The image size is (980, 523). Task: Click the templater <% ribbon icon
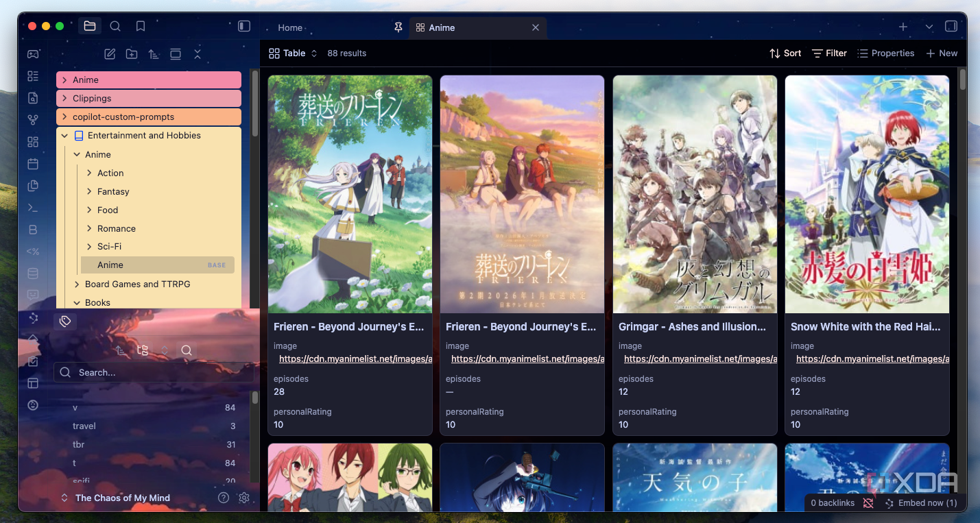click(x=33, y=252)
